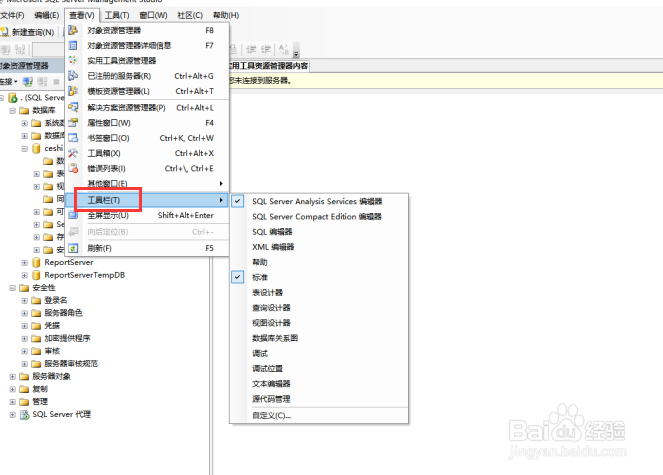Click the increase indent toolbar icon
663x475 pixels.
click(266, 49)
